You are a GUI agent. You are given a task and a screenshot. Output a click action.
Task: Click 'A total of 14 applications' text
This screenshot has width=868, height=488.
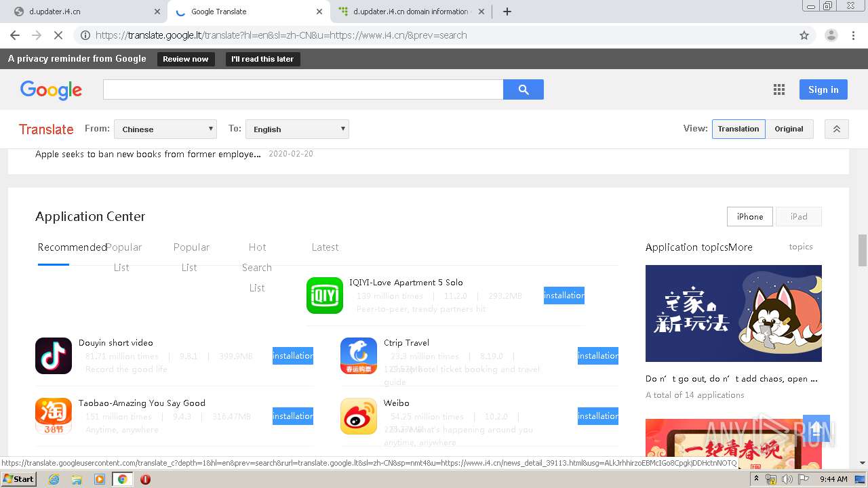tap(695, 395)
